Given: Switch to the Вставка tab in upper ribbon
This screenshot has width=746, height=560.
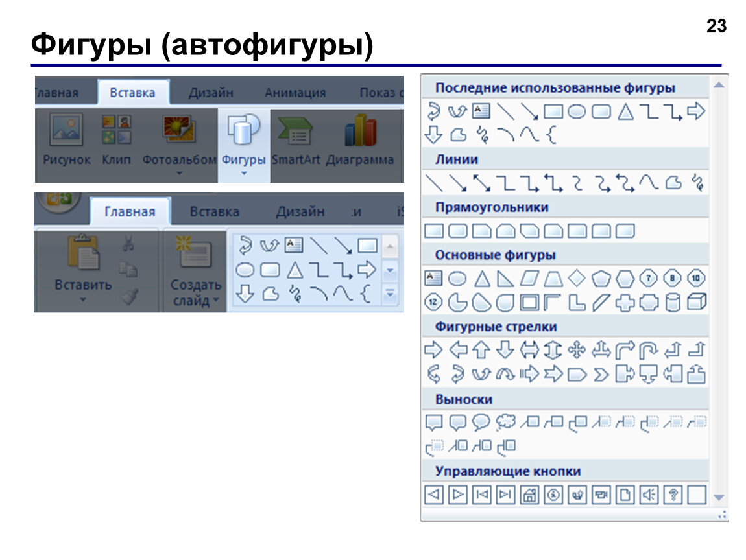Looking at the screenshot, I should (133, 92).
